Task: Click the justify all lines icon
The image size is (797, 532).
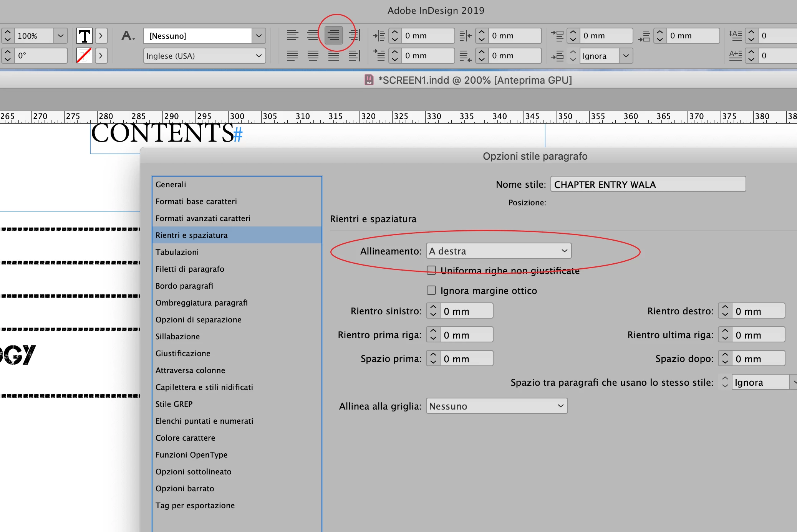Action: click(333, 56)
